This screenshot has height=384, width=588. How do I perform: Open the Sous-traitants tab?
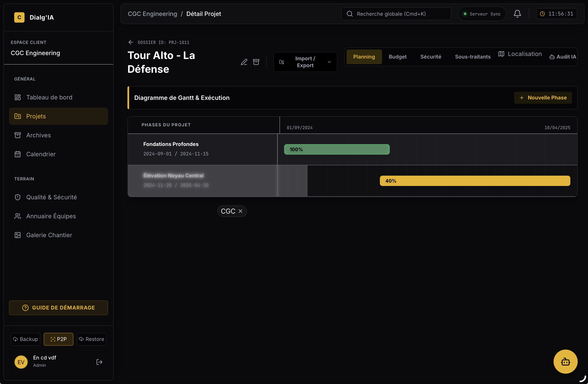[472, 57]
